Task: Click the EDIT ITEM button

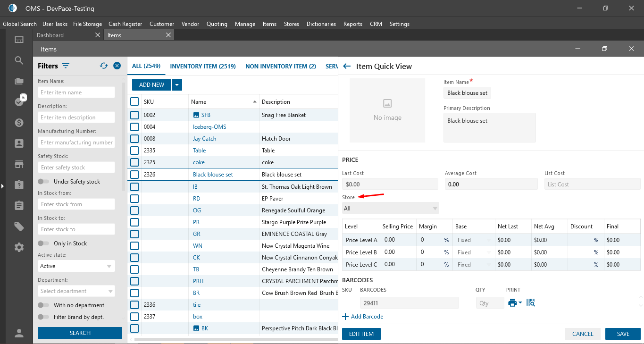Action: coord(361,334)
